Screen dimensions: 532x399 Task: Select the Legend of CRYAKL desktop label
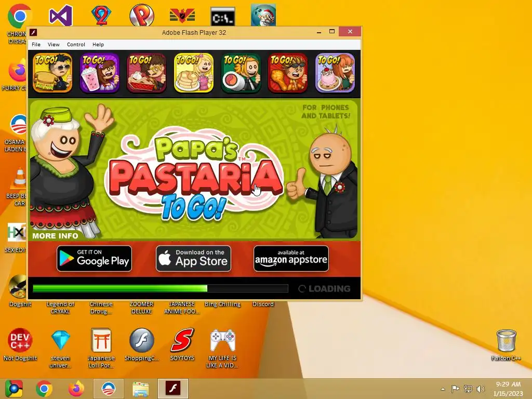click(60, 308)
